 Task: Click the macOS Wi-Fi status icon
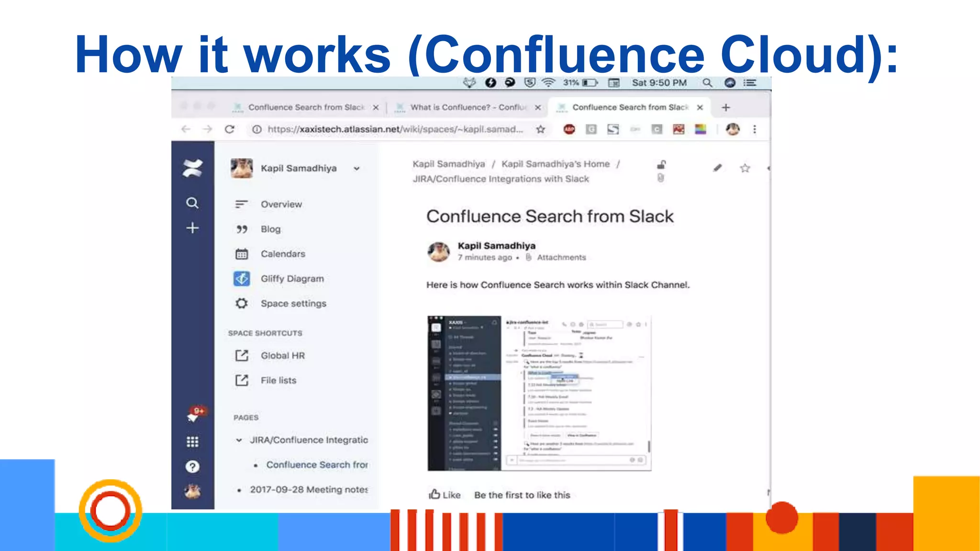tap(548, 83)
